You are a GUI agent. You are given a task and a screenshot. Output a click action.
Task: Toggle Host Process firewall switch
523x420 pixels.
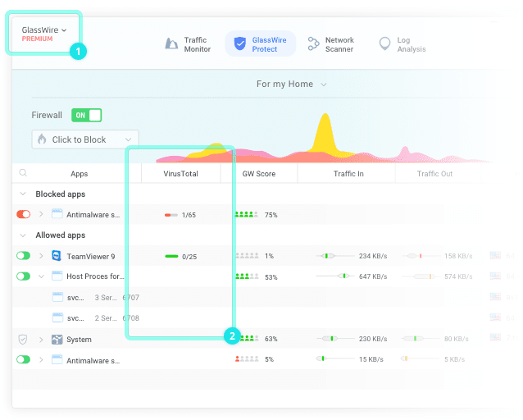(23, 276)
